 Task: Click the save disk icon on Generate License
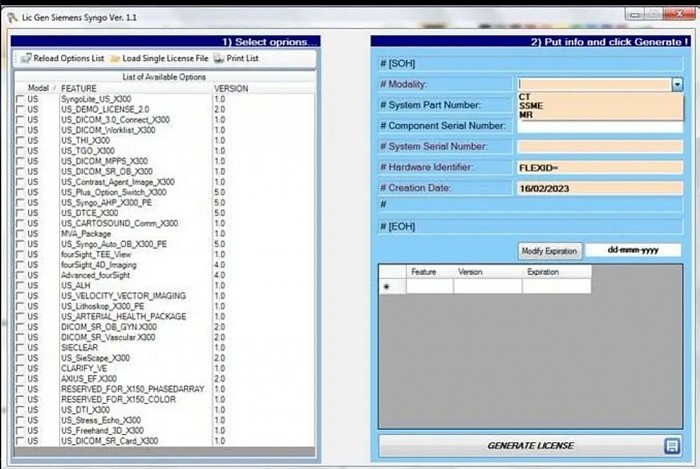tap(672, 446)
